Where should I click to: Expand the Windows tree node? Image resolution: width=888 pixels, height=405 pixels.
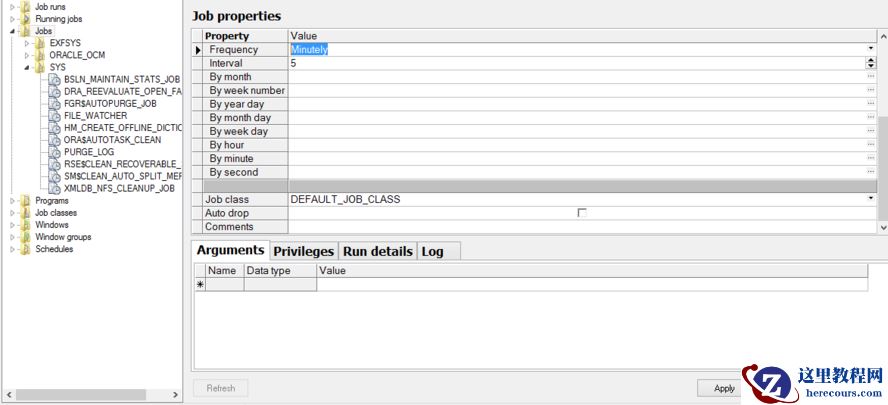12,225
